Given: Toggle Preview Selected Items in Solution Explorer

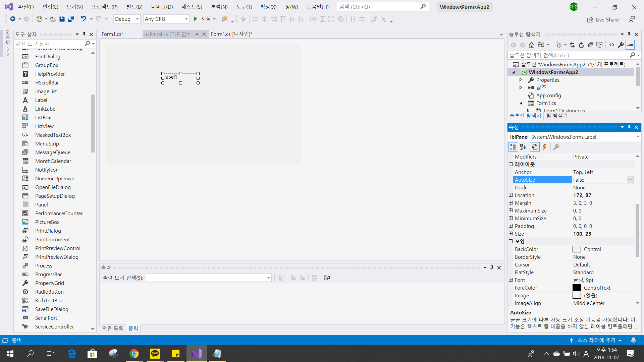Looking at the screenshot, I should click(x=630, y=45).
